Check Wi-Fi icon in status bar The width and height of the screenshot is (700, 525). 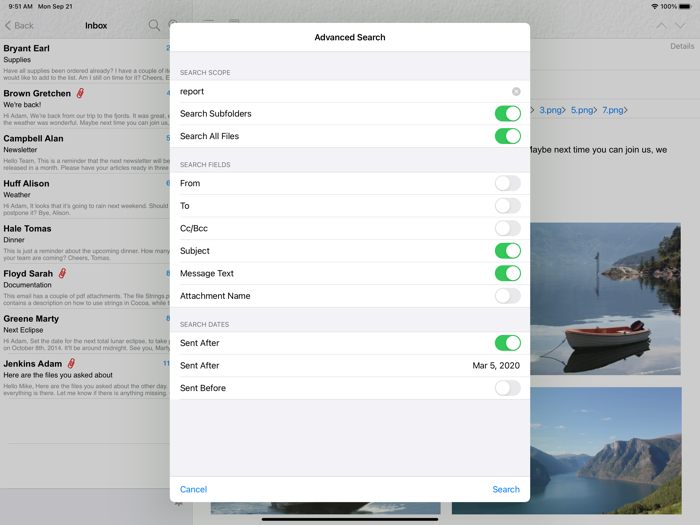click(654, 6)
